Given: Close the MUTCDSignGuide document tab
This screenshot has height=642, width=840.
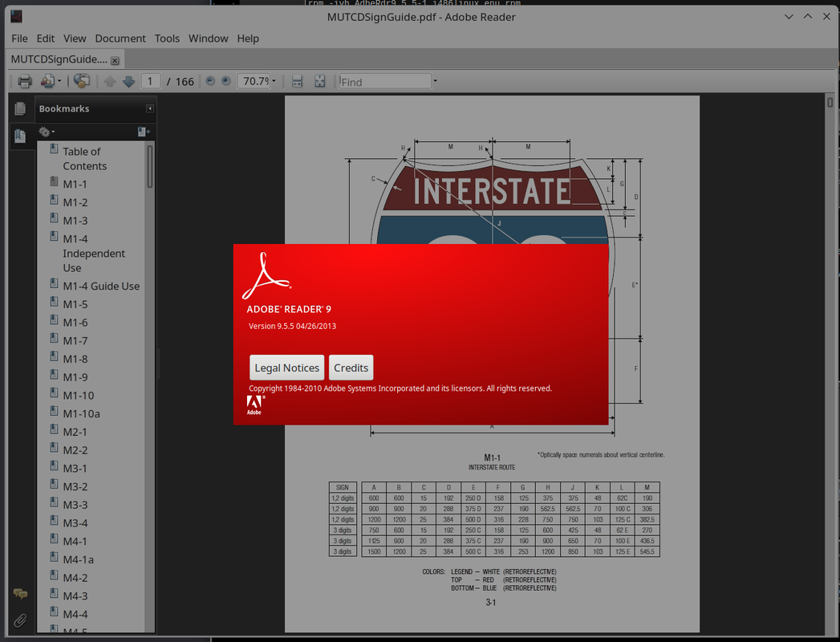Looking at the screenshot, I should (x=115, y=60).
